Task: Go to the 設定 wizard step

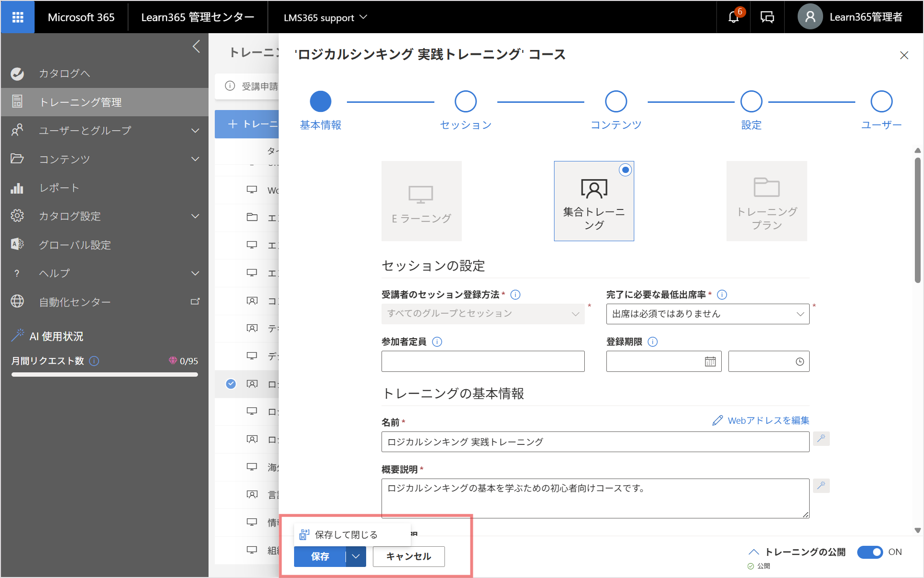Action: (x=751, y=110)
